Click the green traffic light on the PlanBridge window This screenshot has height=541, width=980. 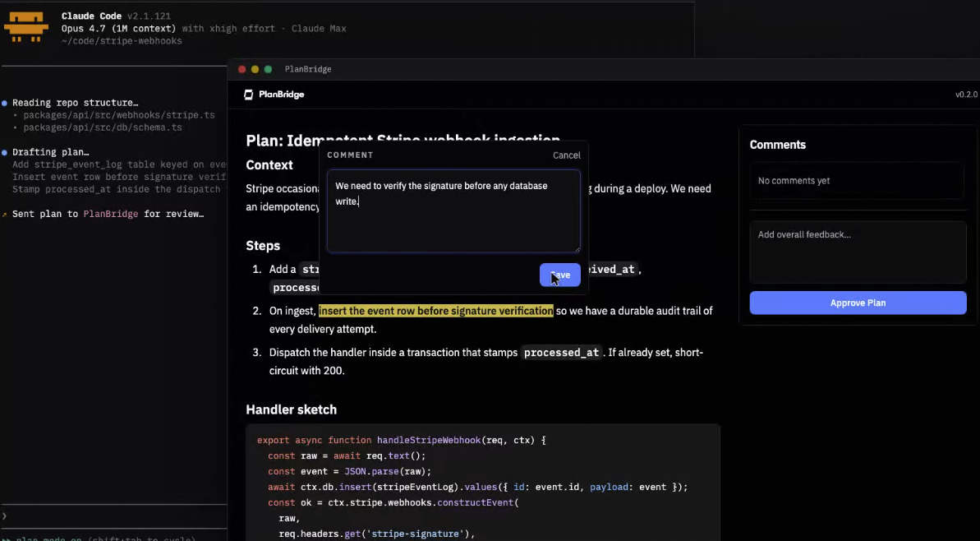point(268,69)
